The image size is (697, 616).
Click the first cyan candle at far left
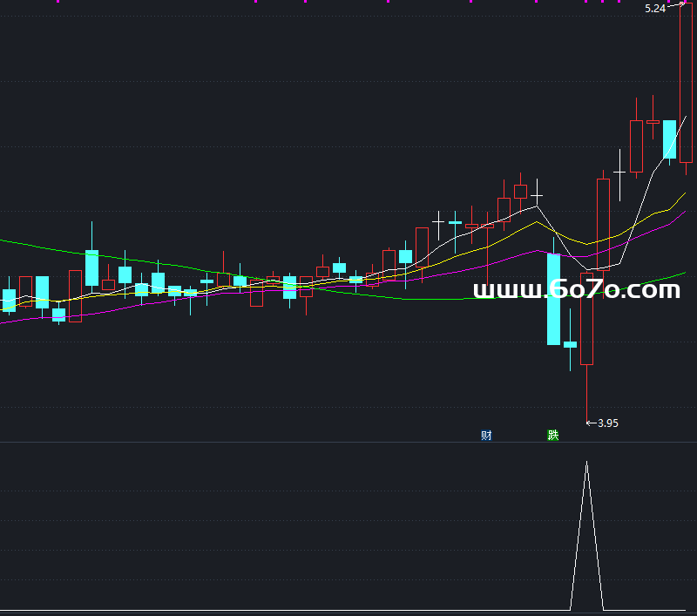tap(9, 300)
